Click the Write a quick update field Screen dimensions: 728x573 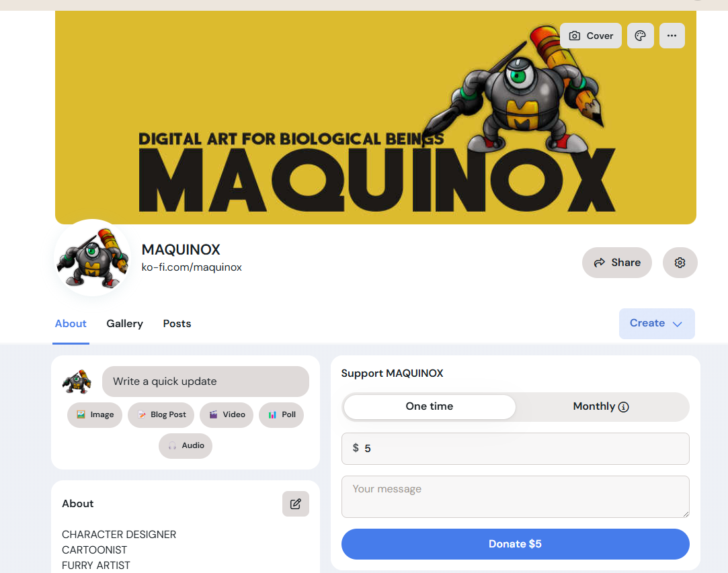point(206,382)
